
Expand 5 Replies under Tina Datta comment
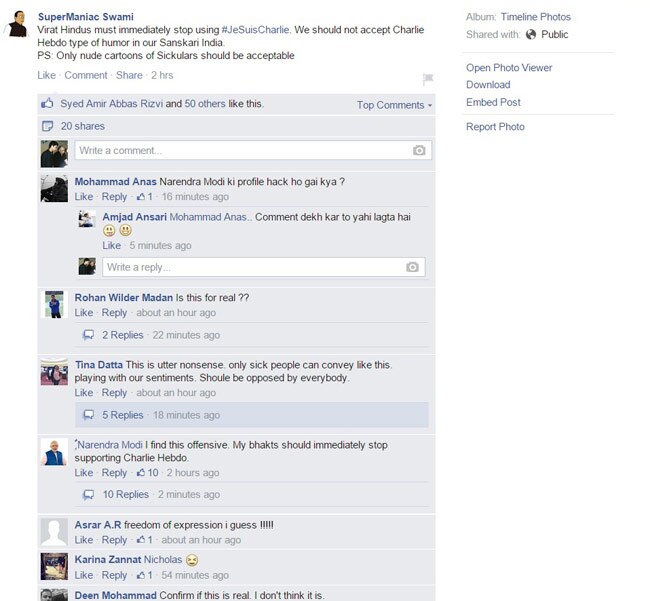123,415
